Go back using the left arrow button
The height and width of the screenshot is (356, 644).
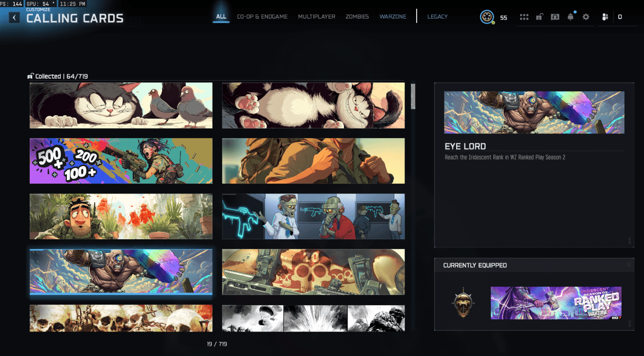coord(15,18)
